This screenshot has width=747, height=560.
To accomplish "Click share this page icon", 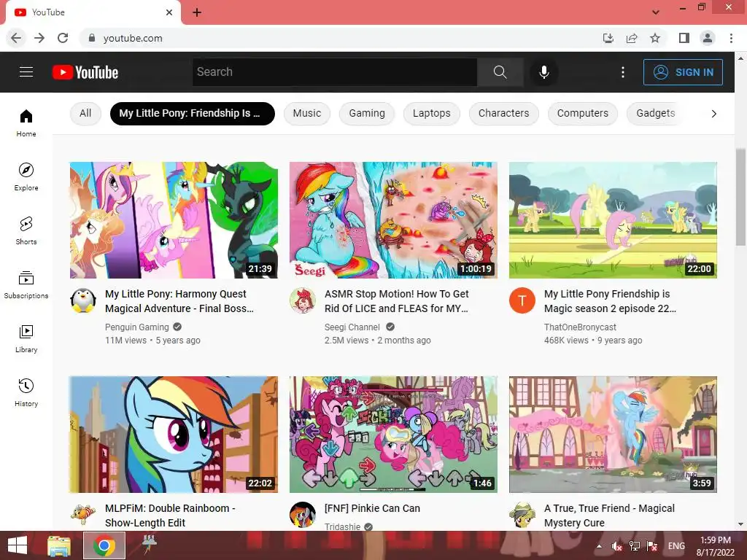I will pos(632,38).
